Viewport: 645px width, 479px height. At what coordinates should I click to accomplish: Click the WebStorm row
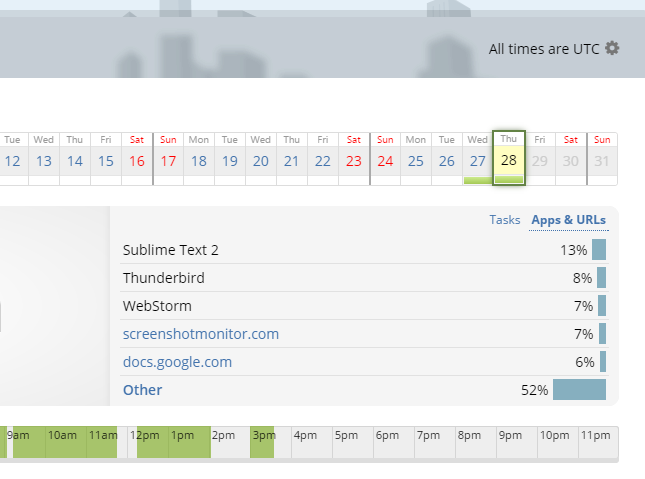click(364, 306)
